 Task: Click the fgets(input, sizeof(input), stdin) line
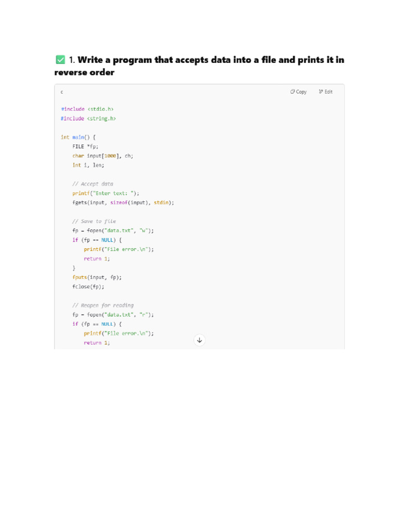(x=123, y=203)
